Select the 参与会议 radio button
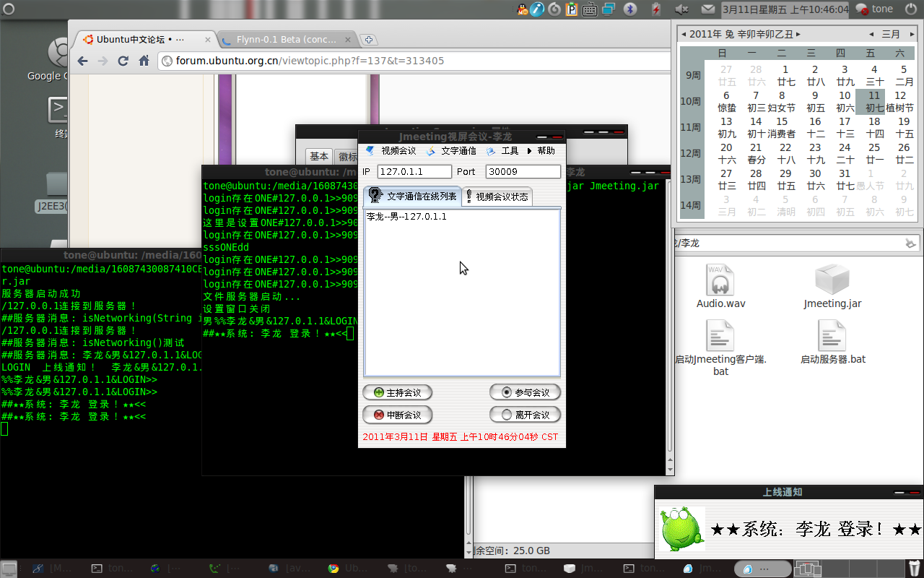The width and height of the screenshot is (924, 578). (x=525, y=393)
